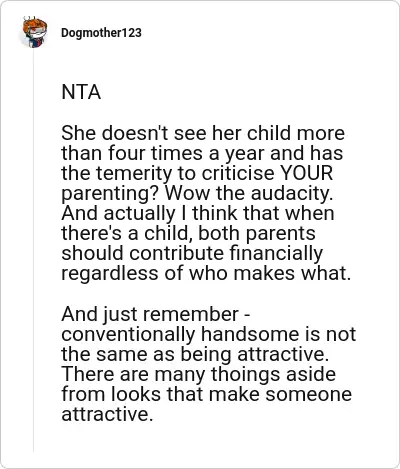This screenshot has height=469, width=400.
Task: Click the line 'And actually I think that when'
Action: pos(198,213)
